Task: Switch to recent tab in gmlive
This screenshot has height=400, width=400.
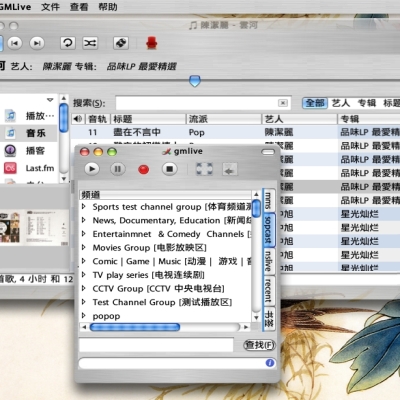Action: click(268, 290)
